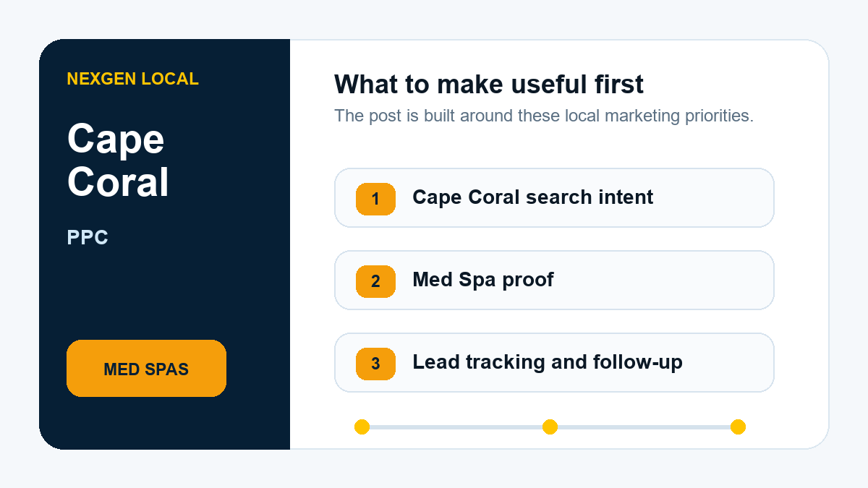The height and width of the screenshot is (488, 868).
Task: Select the middle yellow timeline dot
Action: (550, 427)
